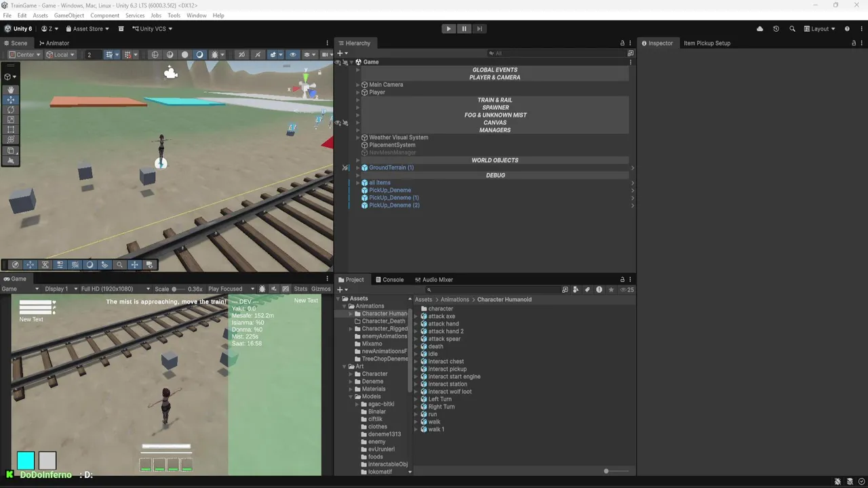Open the Local rotation dropdown
This screenshot has width=868, height=488.
pyautogui.click(x=60, y=55)
